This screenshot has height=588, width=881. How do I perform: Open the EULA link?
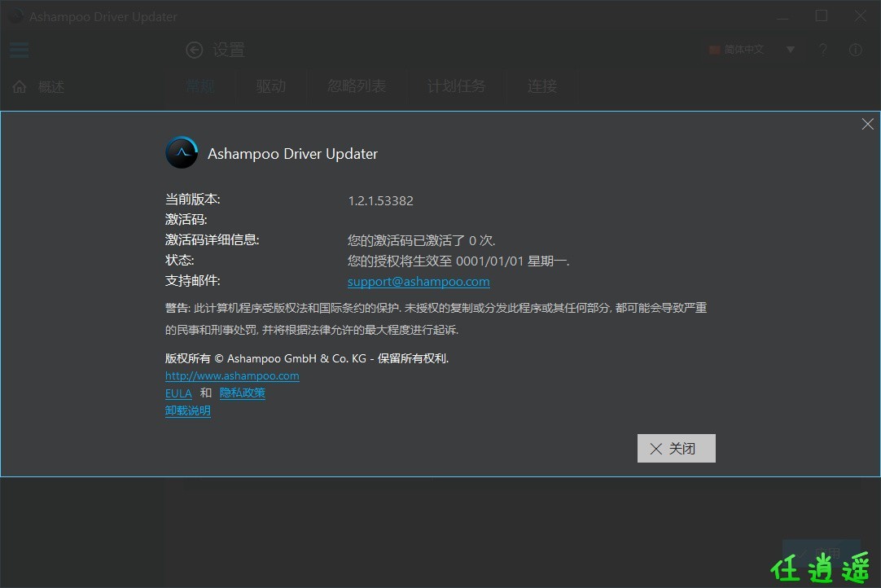coord(178,393)
